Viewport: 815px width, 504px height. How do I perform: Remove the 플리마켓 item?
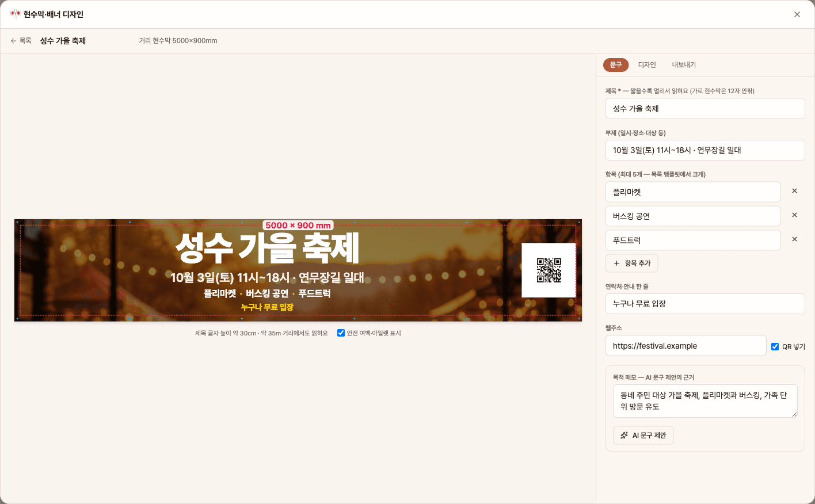coord(794,191)
